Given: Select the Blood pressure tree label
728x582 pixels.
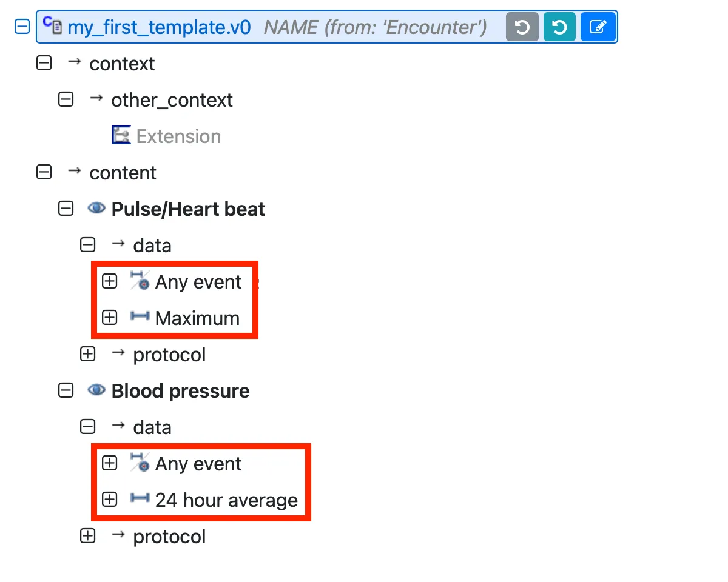Looking at the screenshot, I should pos(180,391).
